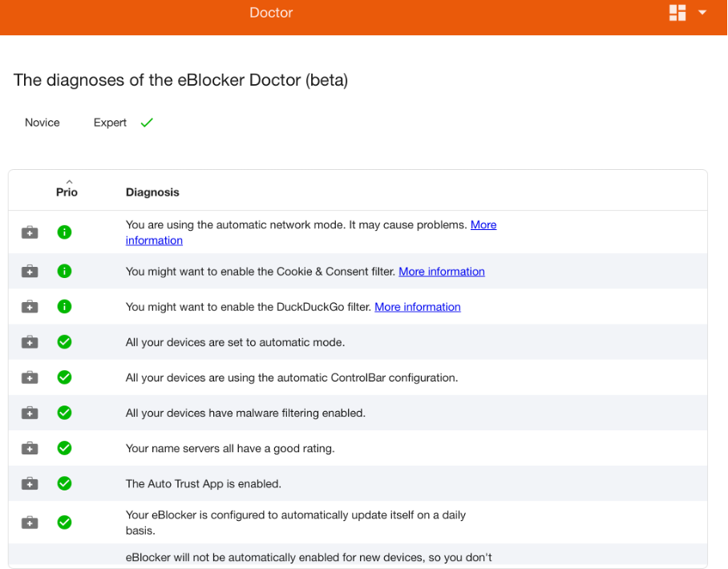The width and height of the screenshot is (728, 569).
Task: Open the dashboard grid icon in orange header
Action: [x=677, y=13]
